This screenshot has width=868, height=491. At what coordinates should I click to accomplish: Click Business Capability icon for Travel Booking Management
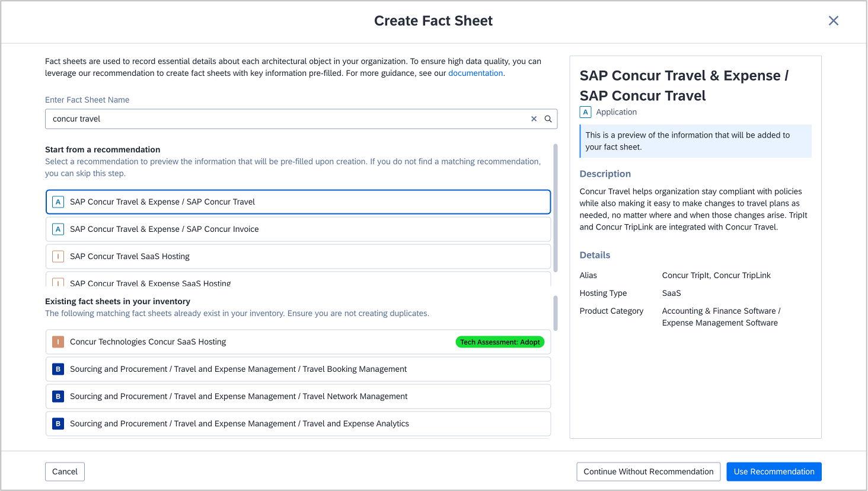click(58, 369)
